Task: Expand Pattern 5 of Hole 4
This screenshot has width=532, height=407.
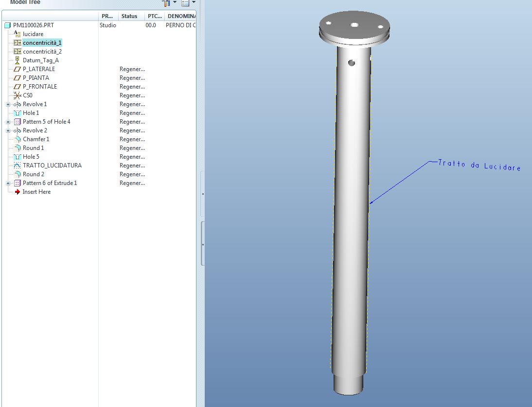Action: [x=8, y=122]
